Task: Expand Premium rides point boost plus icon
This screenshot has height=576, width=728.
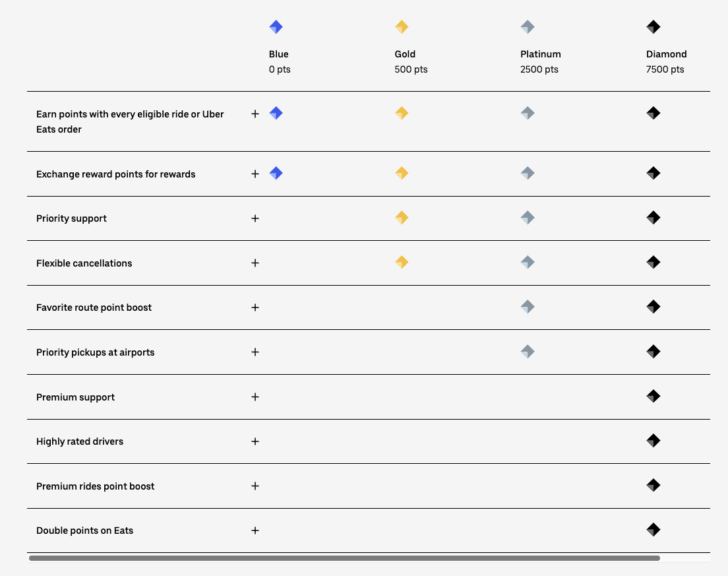Action: click(255, 486)
